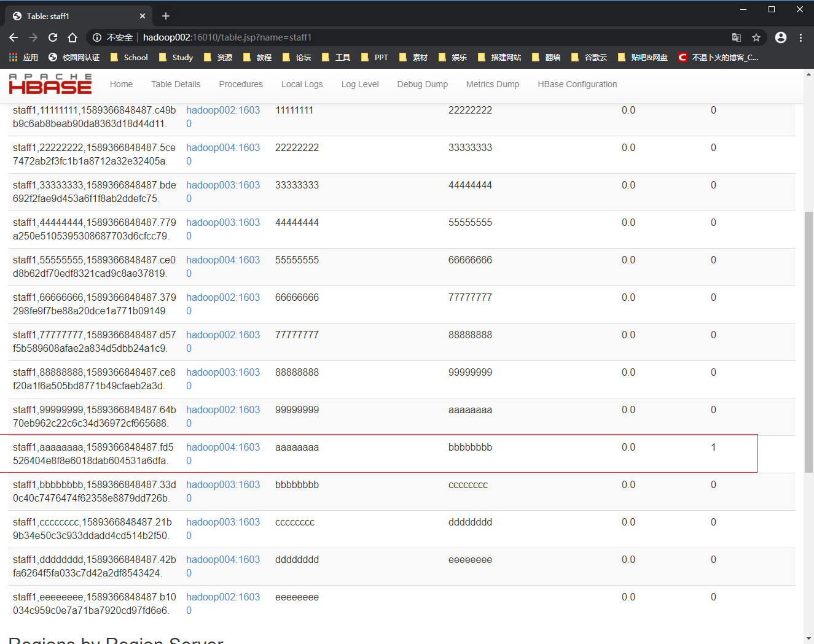The width and height of the screenshot is (814, 644).
Task: Click the page vertical scrollbar thumb
Action: (x=808, y=341)
